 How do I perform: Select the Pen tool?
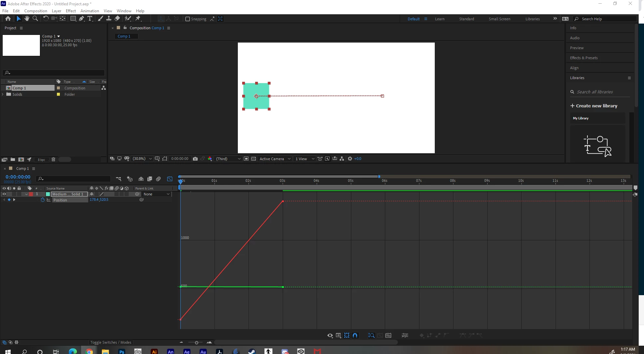pos(81,19)
